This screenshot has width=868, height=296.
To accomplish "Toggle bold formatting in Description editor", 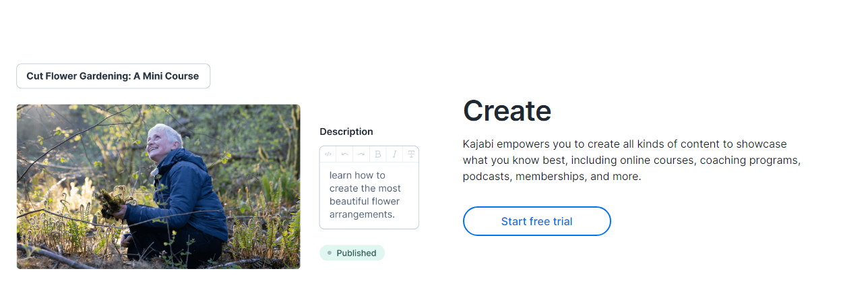I will coord(378,154).
